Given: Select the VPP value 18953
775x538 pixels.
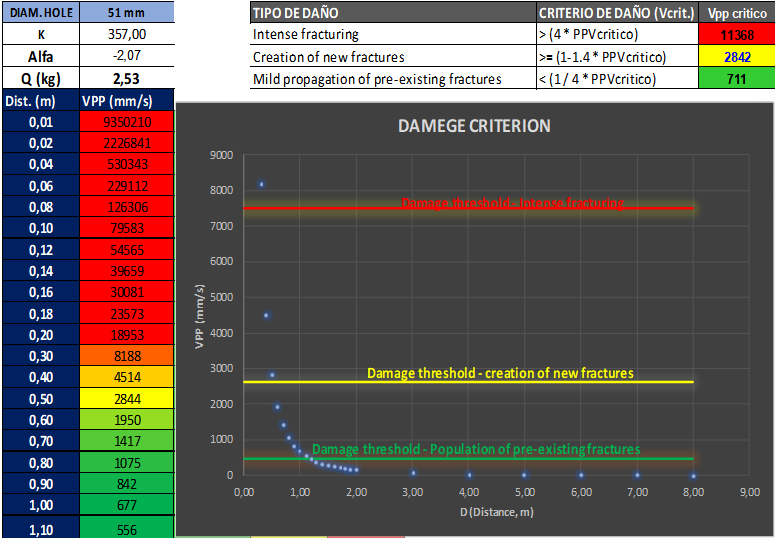Looking at the screenshot, I should (127, 335).
